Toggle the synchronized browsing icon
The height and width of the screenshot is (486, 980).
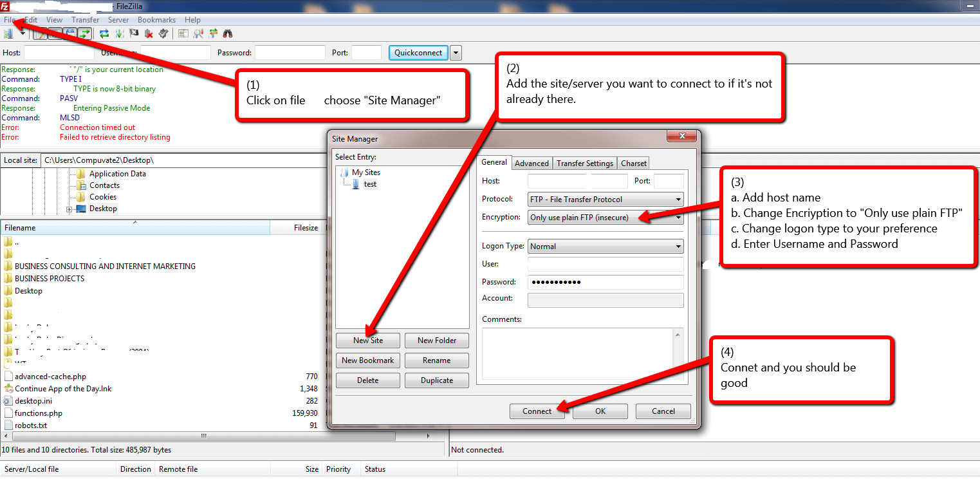pos(213,33)
